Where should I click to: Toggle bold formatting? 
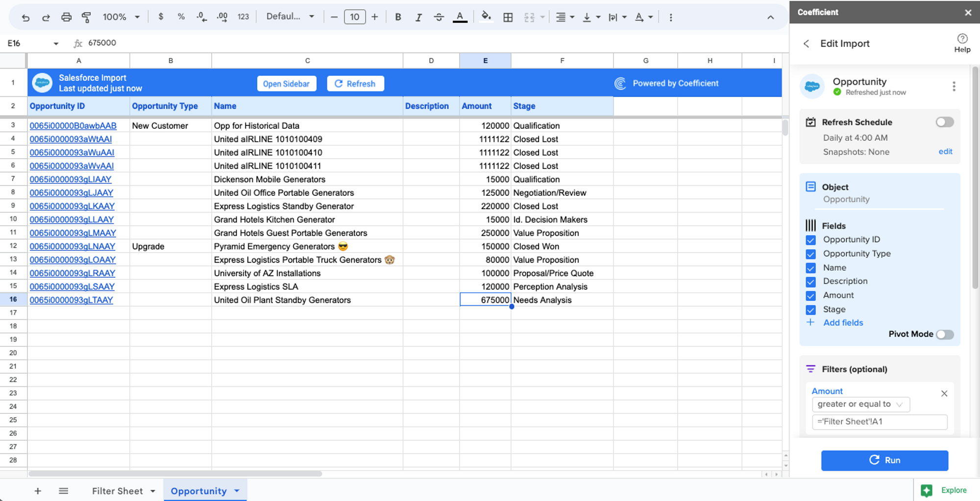(x=398, y=17)
